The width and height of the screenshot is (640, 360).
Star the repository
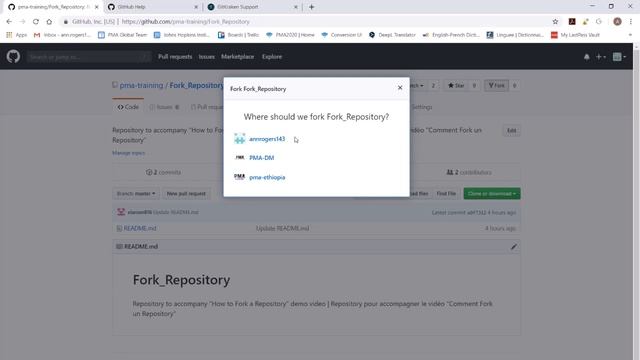point(456,85)
